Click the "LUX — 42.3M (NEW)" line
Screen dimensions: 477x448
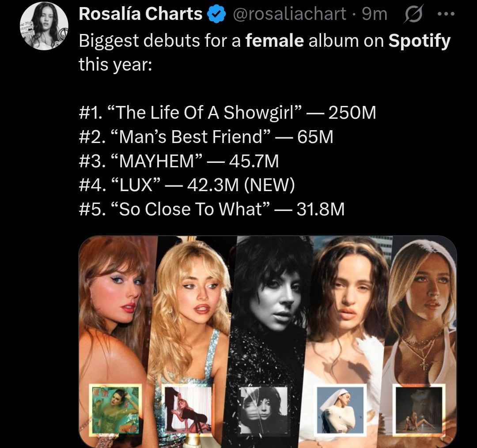pyautogui.click(x=186, y=184)
